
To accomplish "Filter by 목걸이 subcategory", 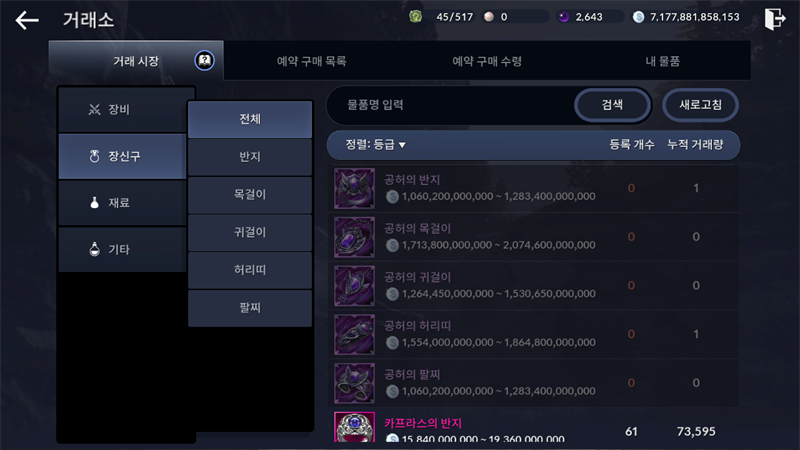I will (250, 194).
